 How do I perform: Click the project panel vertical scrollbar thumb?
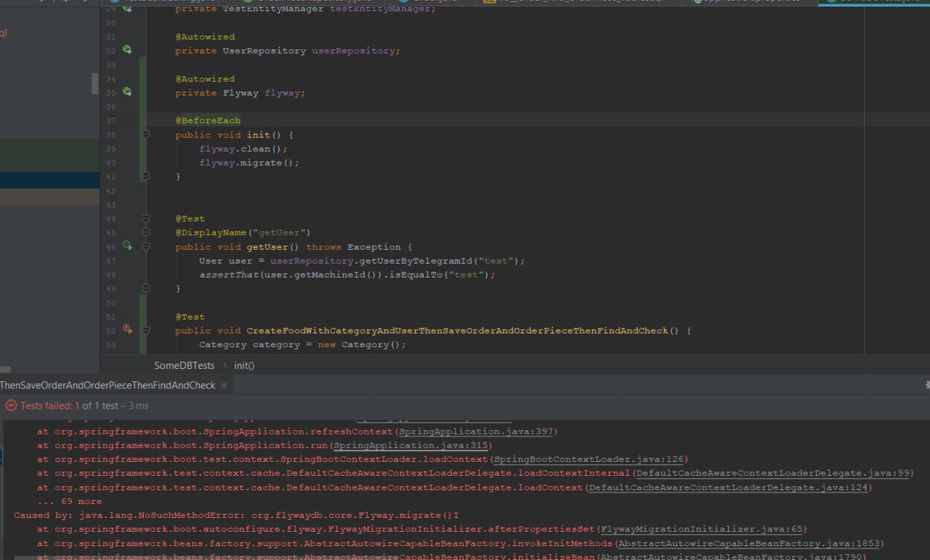(x=94, y=84)
